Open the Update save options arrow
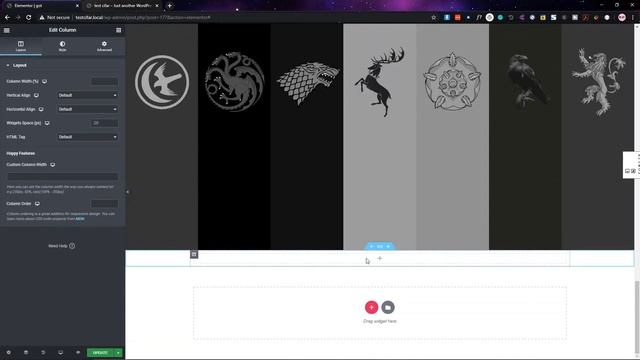This screenshot has width=640, height=360. [x=118, y=353]
